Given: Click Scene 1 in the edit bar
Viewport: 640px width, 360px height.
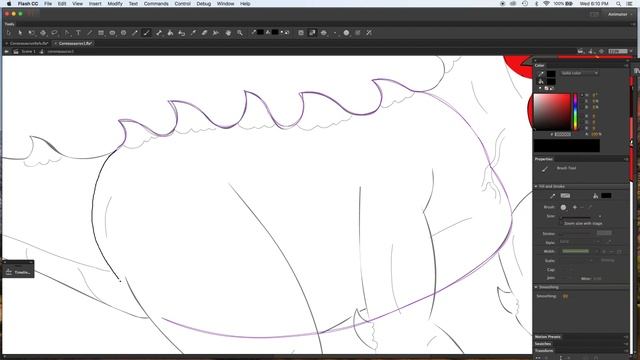Looking at the screenshot, I should 28,51.
